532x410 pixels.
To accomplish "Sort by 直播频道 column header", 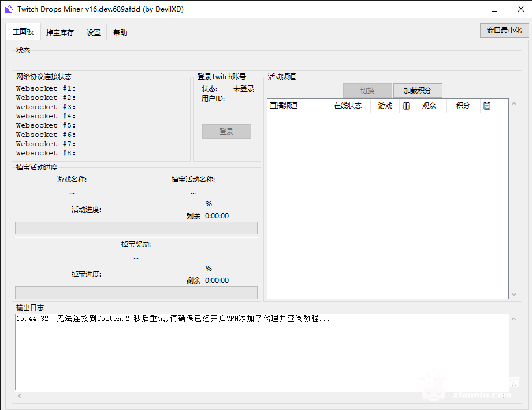I will tap(296, 106).
